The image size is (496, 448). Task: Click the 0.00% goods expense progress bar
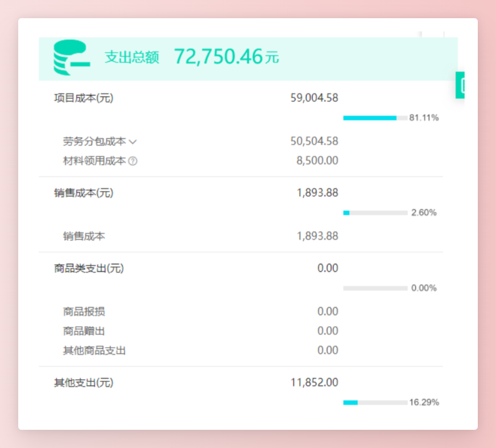375,288
